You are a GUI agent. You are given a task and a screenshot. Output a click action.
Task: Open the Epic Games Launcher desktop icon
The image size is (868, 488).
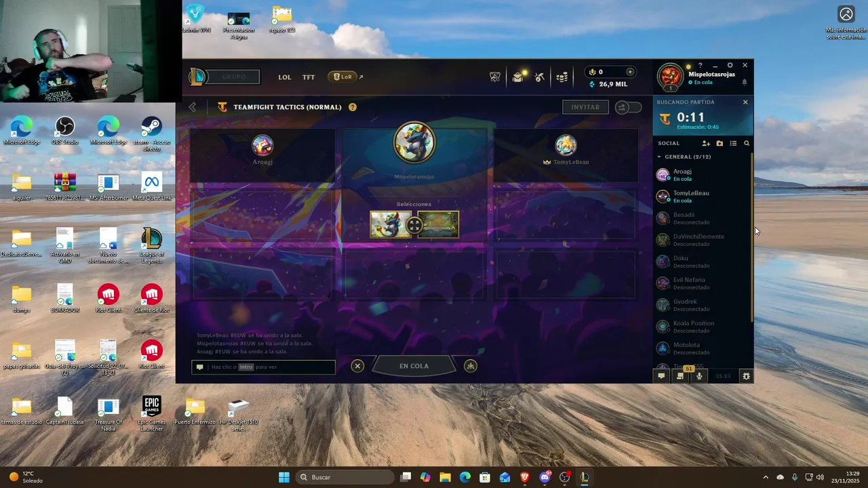(151, 414)
